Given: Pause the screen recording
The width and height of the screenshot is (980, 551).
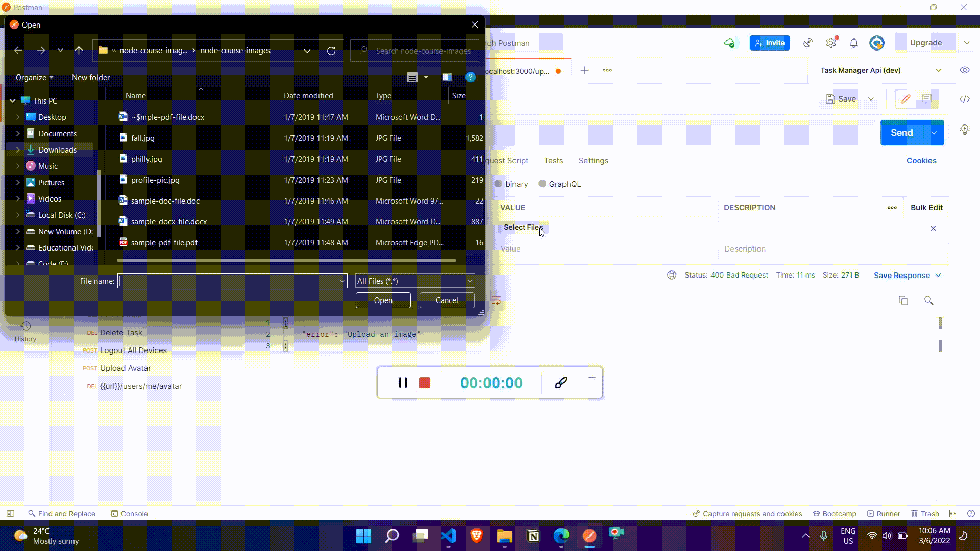Looking at the screenshot, I should coord(403,383).
